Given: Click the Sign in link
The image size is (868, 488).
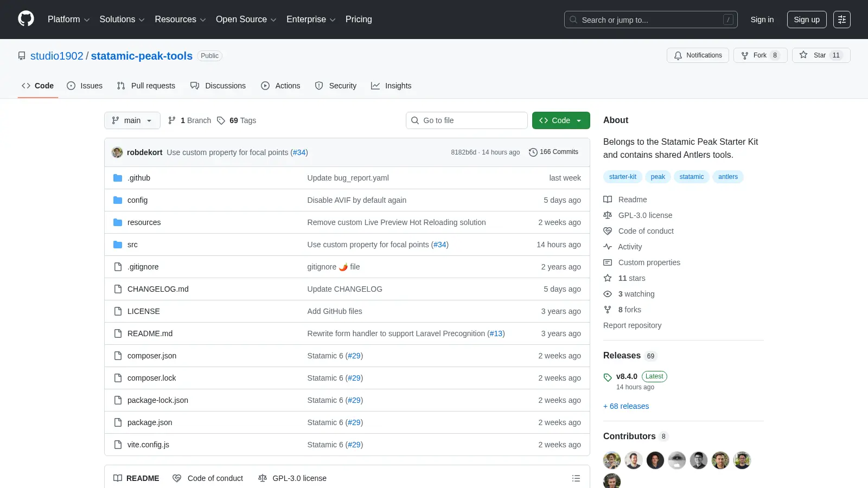Looking at the screenshot, I should click(762, 20).
